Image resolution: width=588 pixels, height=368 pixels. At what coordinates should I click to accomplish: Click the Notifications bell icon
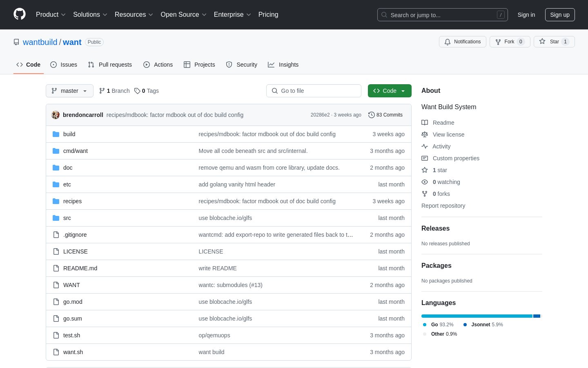(448, 42)
